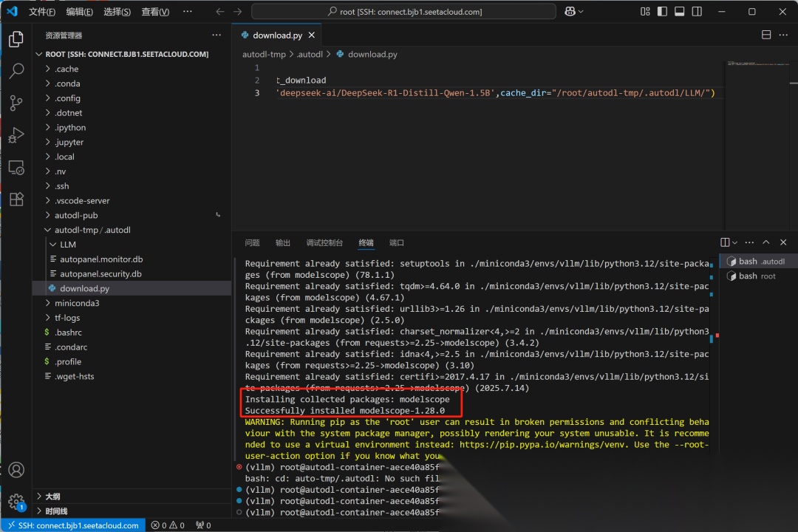This screenshot has width=798, height=532.
Task: Expand the .config folder
Action: [132, 98]
